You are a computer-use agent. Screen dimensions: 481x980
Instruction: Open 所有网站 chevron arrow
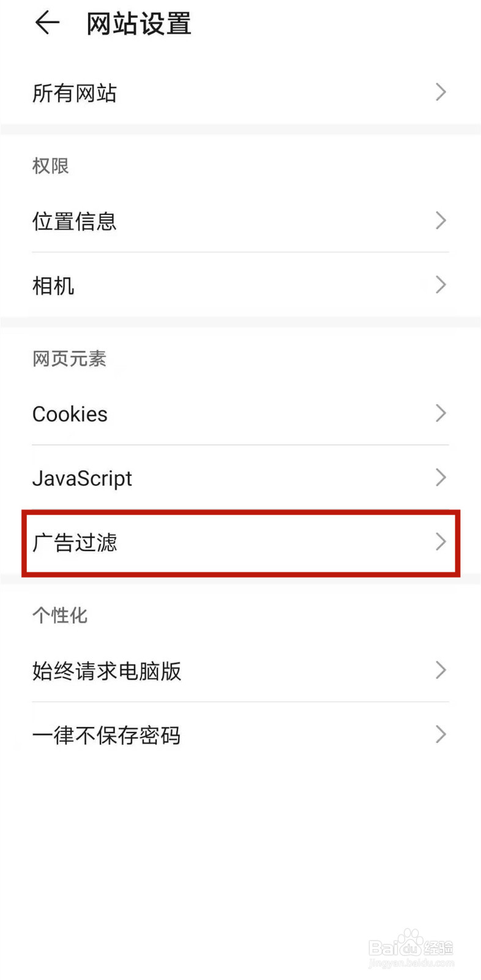click(x=441, y=92)
